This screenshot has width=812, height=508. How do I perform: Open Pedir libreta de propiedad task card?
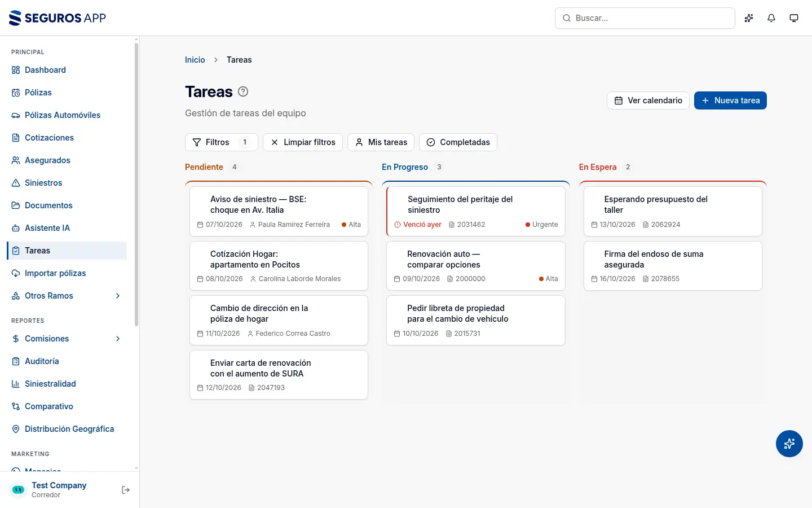click(476, 321)
